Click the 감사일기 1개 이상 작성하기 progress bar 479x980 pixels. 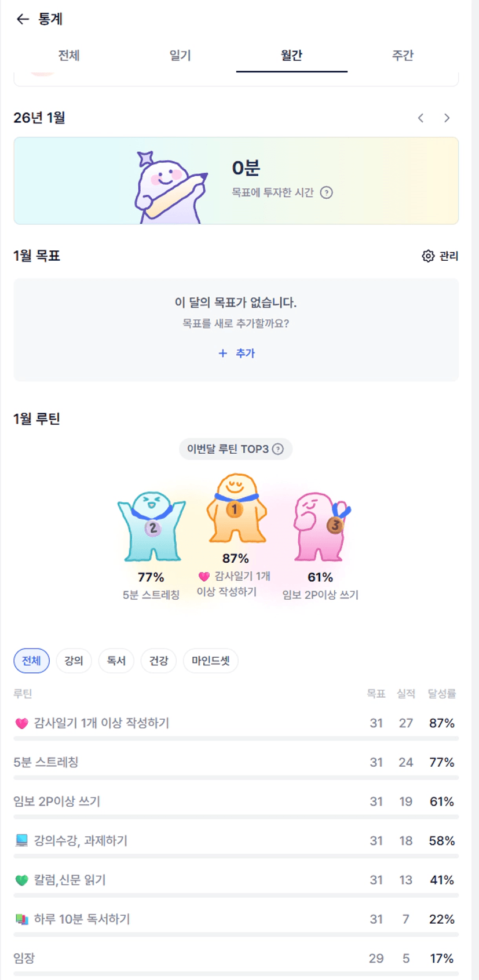(236, 739)
